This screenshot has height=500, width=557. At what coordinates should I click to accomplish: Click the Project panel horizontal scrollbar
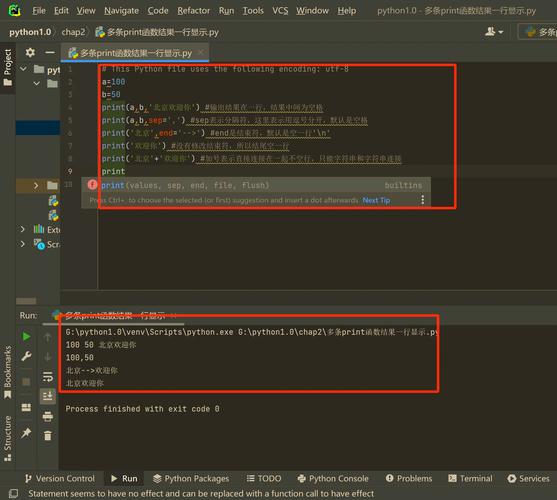26,301
